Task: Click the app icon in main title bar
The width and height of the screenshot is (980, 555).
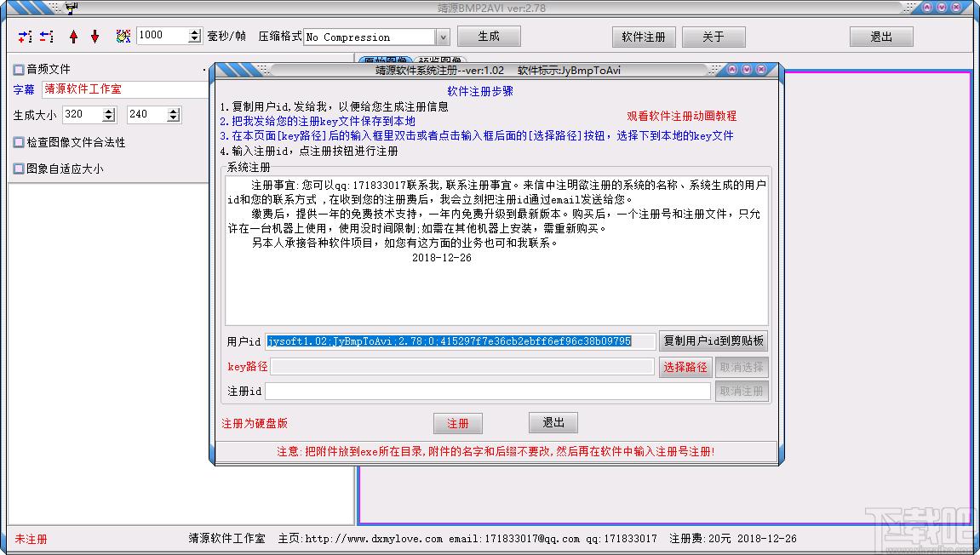Action: pyautogui.click(x=72, y=9)
